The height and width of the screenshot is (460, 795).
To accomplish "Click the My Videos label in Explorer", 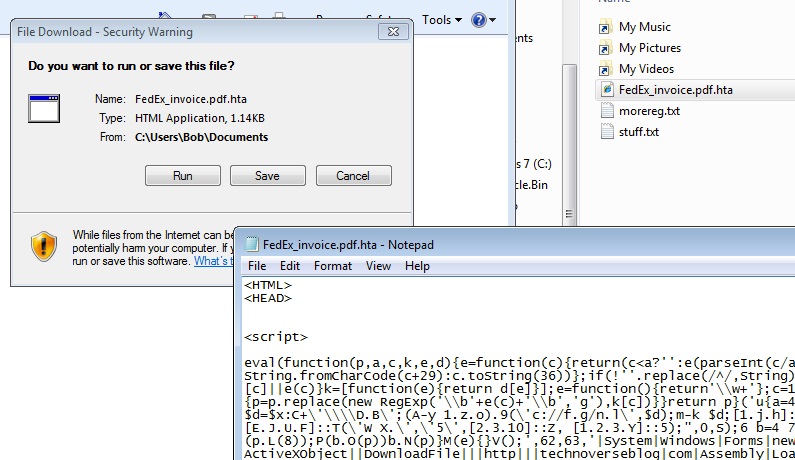I will point(646,69).
